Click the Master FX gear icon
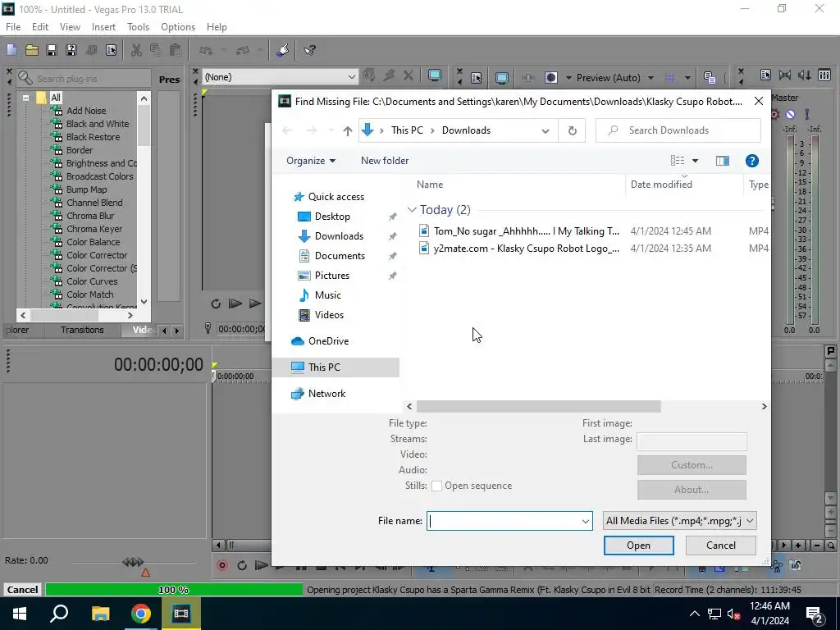Screen dimensions: 840x630 click(x=775, y=114)
